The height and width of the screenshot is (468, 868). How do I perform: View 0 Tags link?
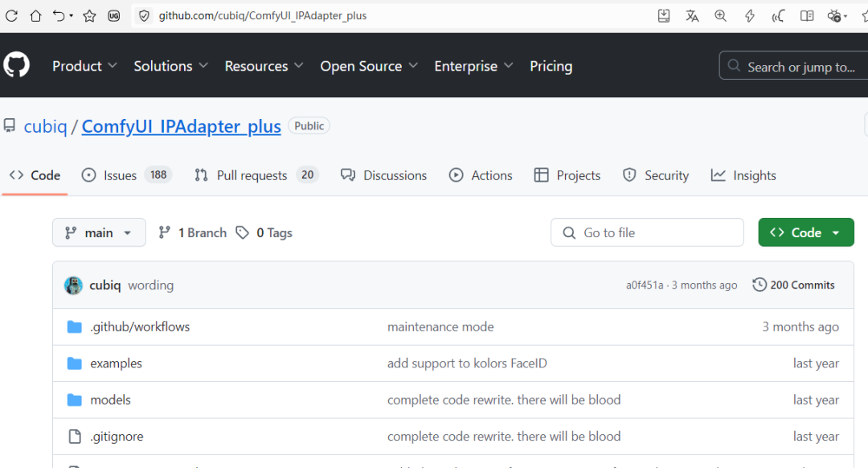[264, 232]
